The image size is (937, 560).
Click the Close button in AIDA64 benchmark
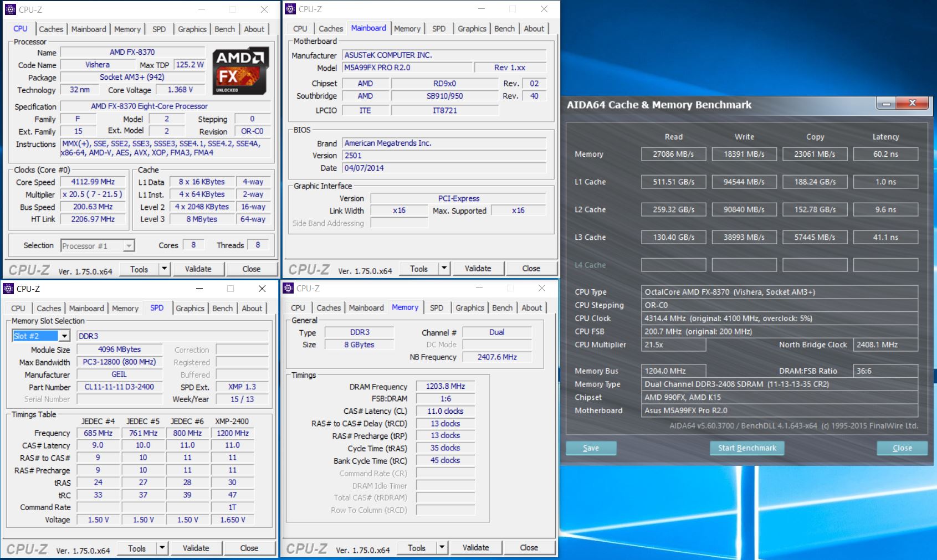[902, 448]
